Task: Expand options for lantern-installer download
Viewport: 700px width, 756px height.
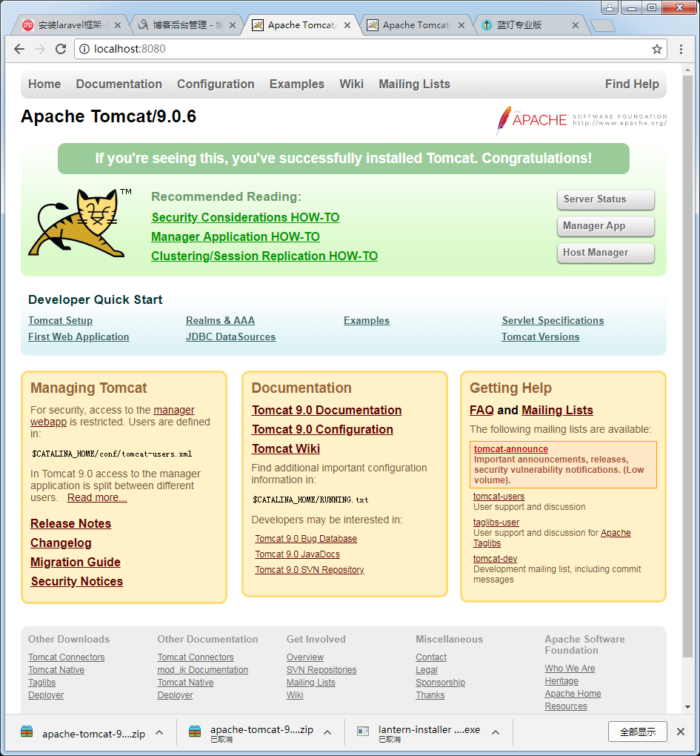Action: (496, 732)
